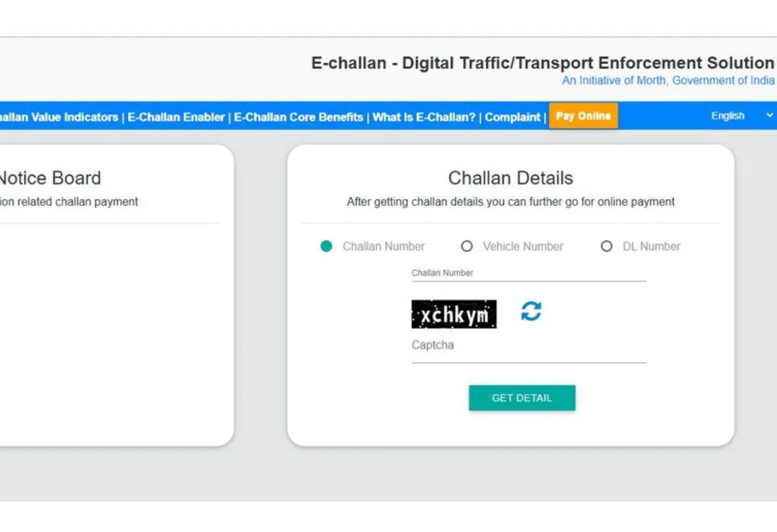This screenshot has width=777, height=532.
Task: Click the Initiative of Morth subtitle link
Action: (x=668, y=80)
